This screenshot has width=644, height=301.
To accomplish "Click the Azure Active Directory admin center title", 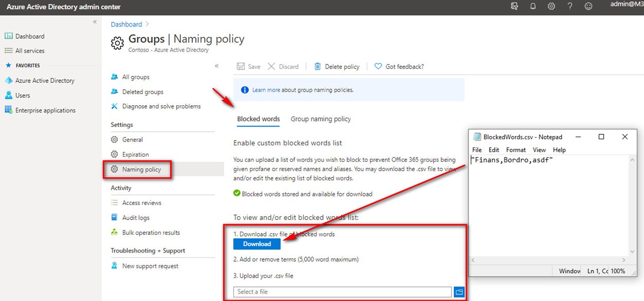I will point(64,7).
